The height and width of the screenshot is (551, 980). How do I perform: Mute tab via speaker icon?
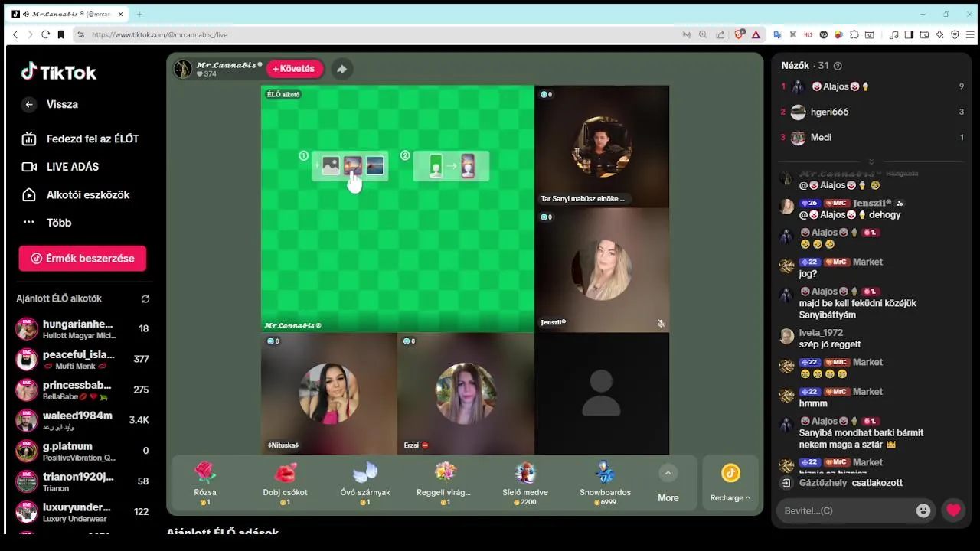pos(27,14)
